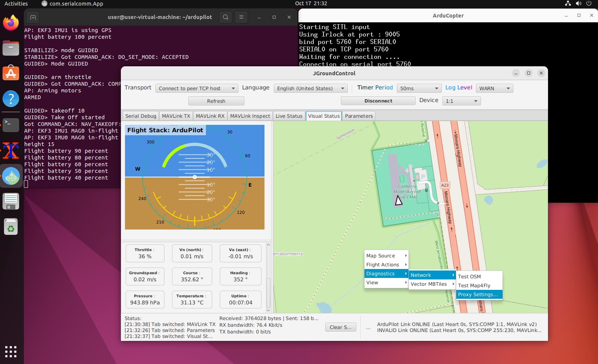This screenshot has height=364, width=598.
Task: Expand the Transport dropdown
Action: pyautogui.click(x=197, y=88)
